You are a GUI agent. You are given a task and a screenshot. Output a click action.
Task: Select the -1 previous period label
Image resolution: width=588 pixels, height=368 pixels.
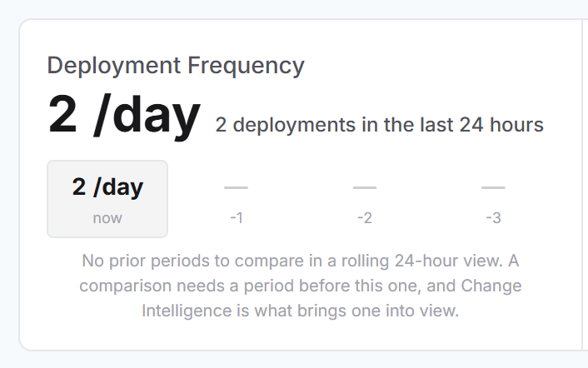(237, 218)
